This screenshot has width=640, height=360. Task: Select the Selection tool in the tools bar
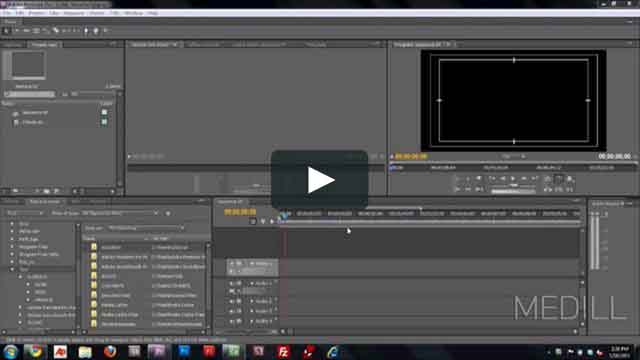[6, 31]
